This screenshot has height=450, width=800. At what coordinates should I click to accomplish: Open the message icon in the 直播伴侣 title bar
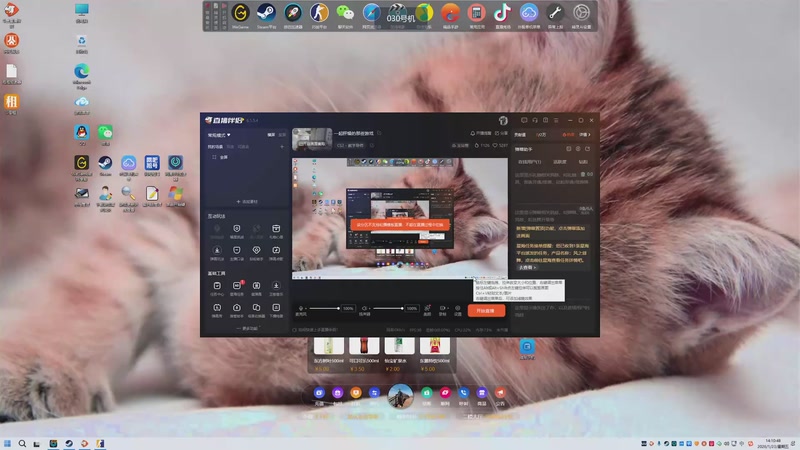524,120
